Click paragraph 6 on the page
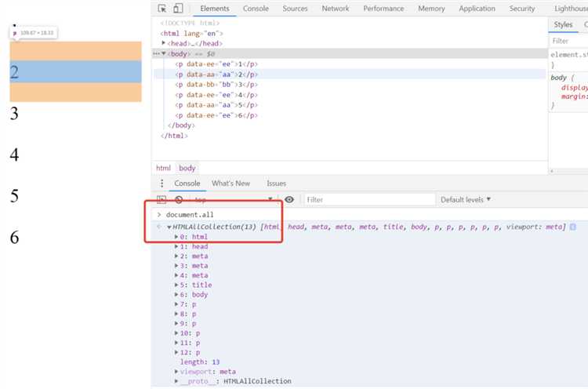Screen dimensions: 588x389 (14, 237)
